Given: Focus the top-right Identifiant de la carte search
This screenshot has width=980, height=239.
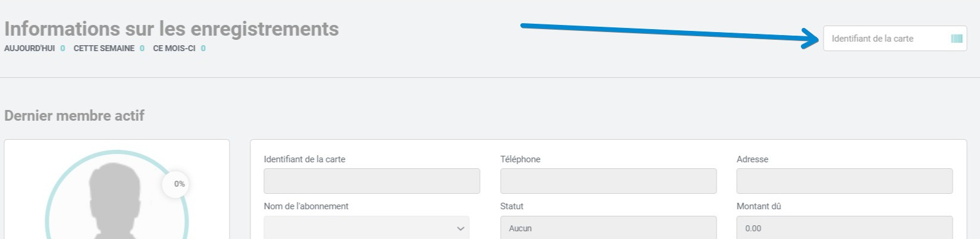Looking at the screenshot, I should click(x=895, y=39).
